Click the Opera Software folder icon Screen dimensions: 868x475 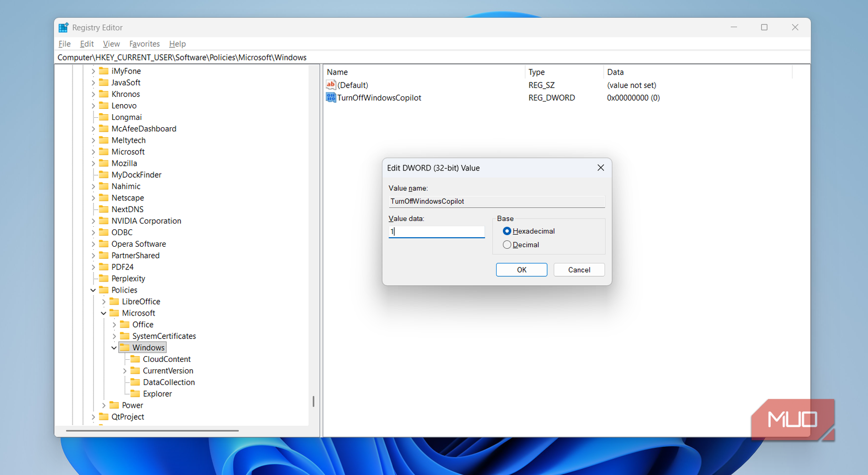coord(104,244)
